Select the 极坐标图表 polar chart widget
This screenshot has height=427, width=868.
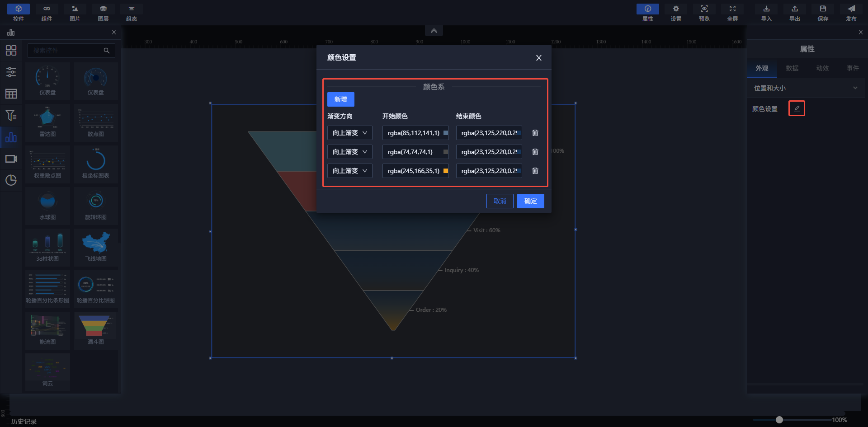point(96,164)
